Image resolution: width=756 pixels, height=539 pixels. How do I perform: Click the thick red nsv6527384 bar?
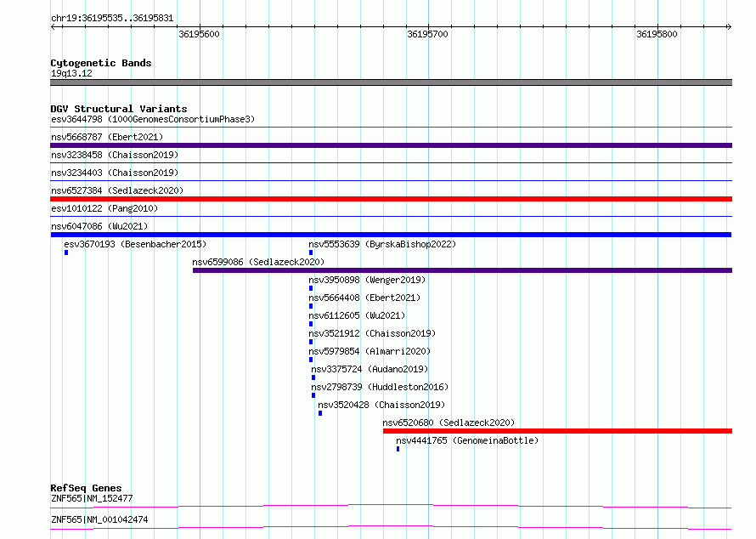pos(391,199)
